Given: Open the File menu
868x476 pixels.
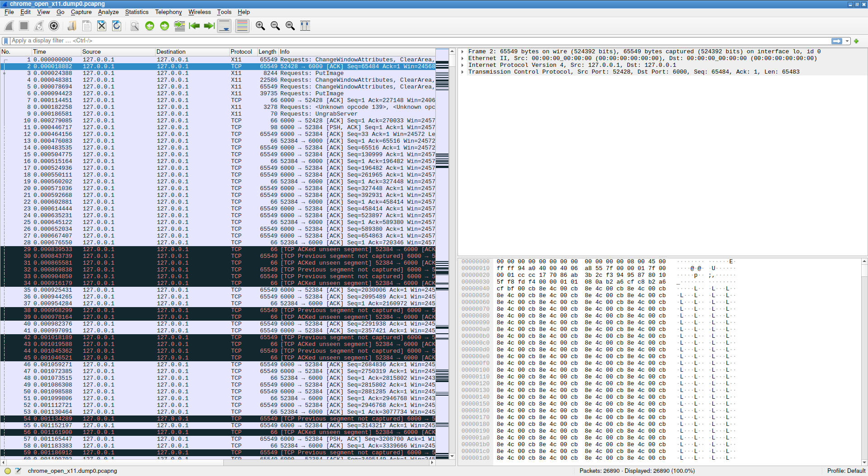Looking at the screenshot, I should 9,12.
